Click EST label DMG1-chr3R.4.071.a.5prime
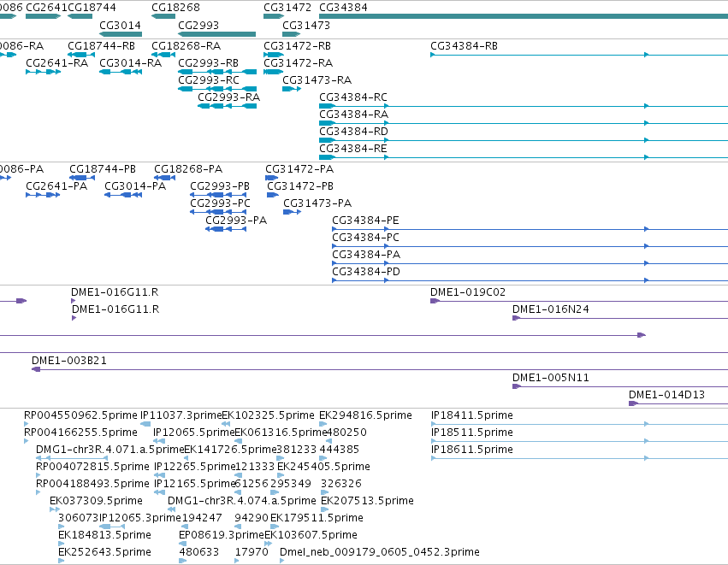728x565 pixels. [x=110, y=450]
